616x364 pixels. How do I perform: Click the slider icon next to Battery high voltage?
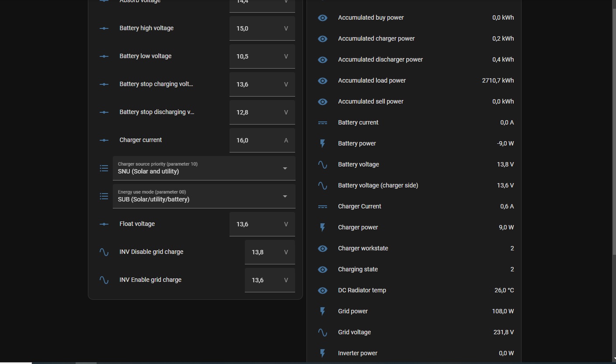(x=104, y=28)
